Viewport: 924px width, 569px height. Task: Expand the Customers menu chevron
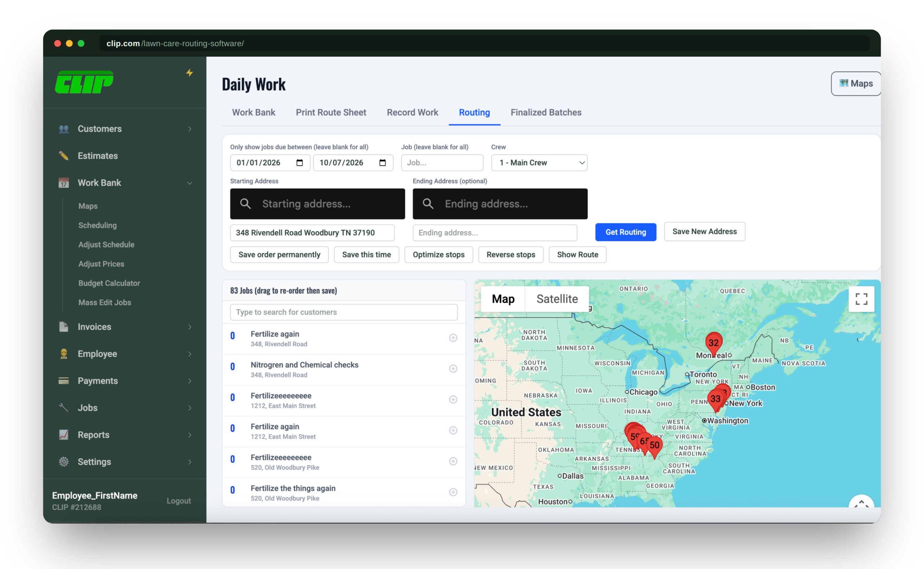click(190, 129)
